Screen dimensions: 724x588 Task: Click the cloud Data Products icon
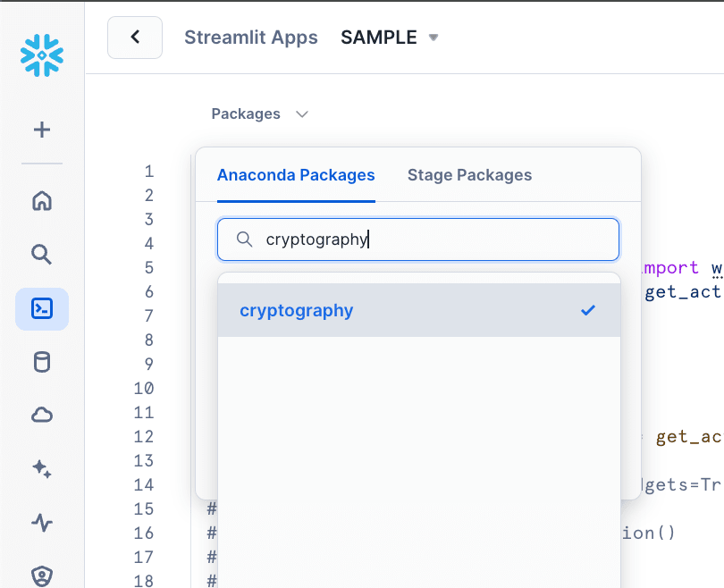point(41,415)
